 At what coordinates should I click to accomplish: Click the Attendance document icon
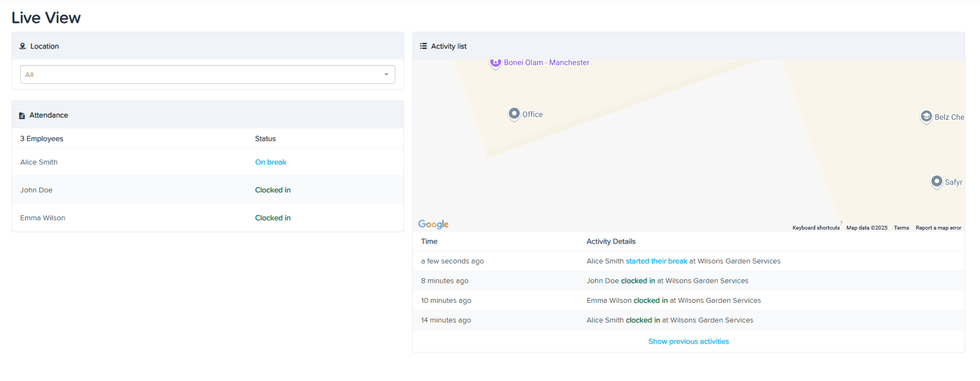pyautogui.click(x=22, y=115)
